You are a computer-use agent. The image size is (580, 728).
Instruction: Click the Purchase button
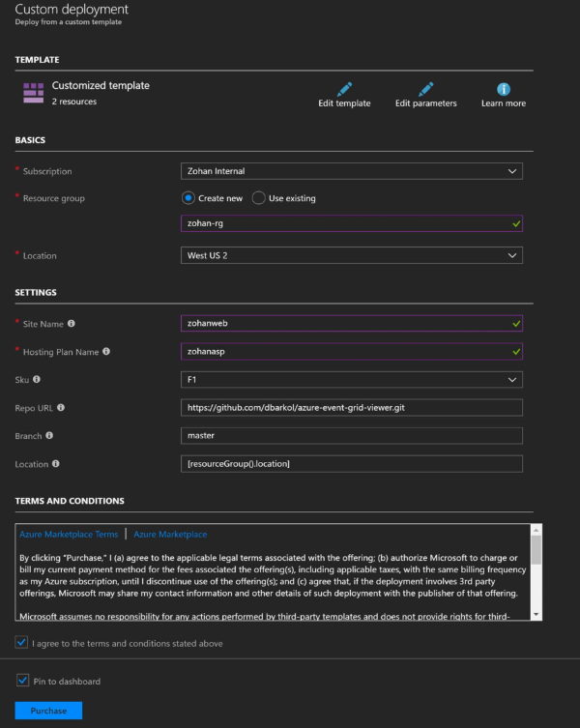click(48, 711)
